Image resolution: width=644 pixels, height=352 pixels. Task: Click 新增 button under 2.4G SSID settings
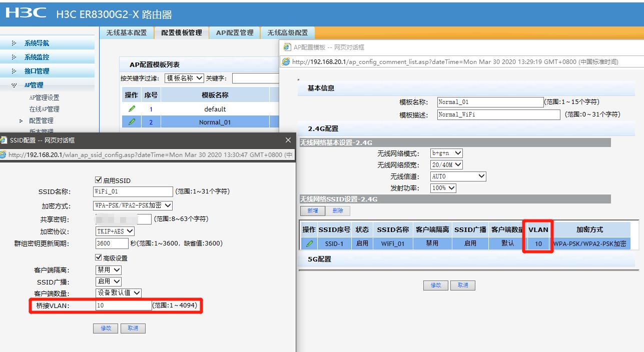(313, 211)
